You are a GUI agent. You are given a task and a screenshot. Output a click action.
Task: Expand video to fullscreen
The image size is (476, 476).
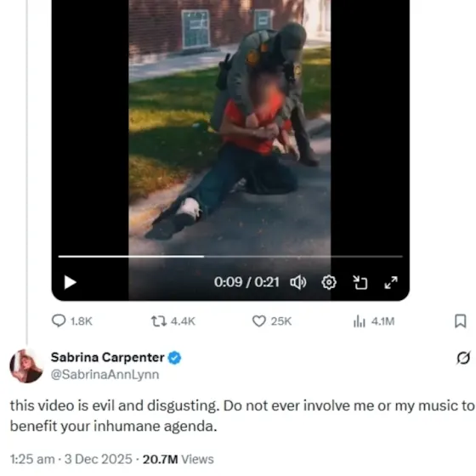(391, 282)
